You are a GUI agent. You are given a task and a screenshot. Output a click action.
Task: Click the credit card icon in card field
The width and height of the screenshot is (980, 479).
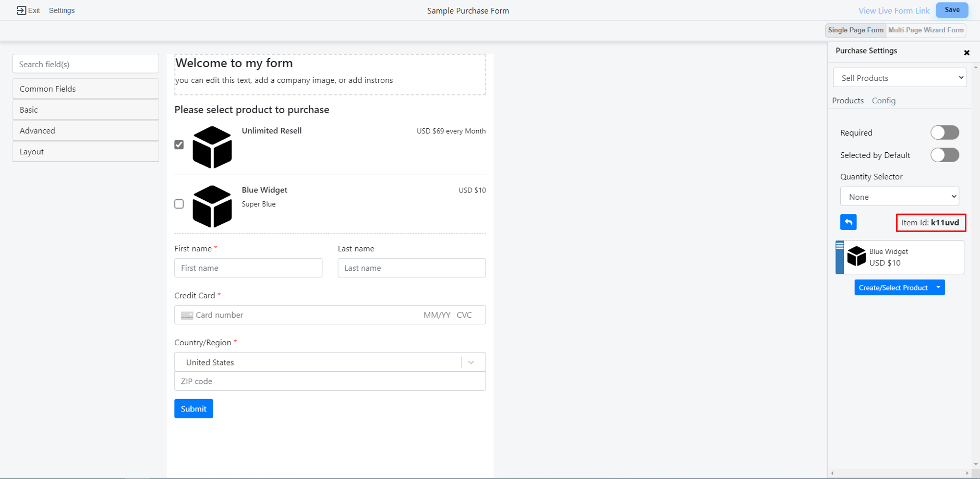(187, 315)
